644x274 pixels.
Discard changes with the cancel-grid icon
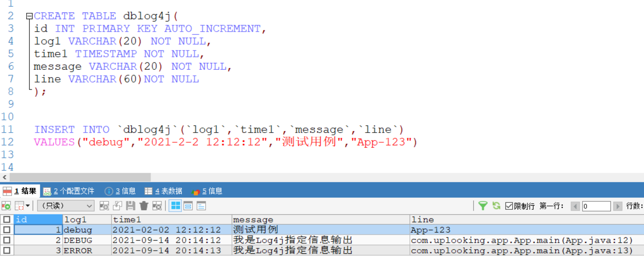point(157,206)
